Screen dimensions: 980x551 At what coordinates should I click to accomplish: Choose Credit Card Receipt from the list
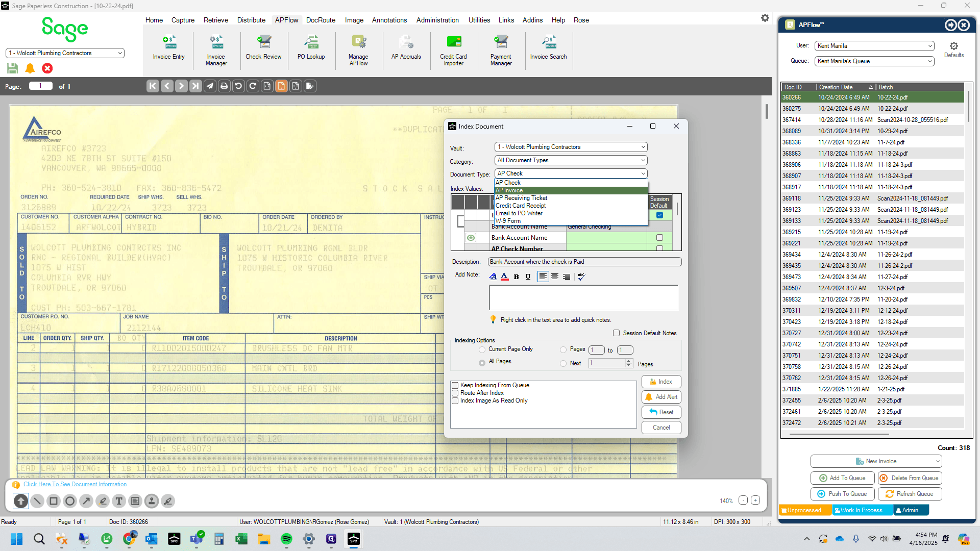(571, 206)
